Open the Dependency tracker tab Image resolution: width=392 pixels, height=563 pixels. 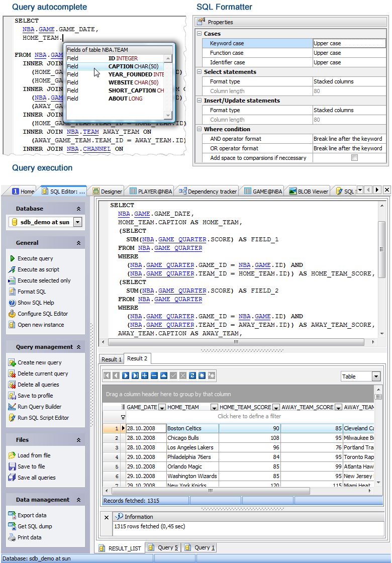tap(208, 192)
